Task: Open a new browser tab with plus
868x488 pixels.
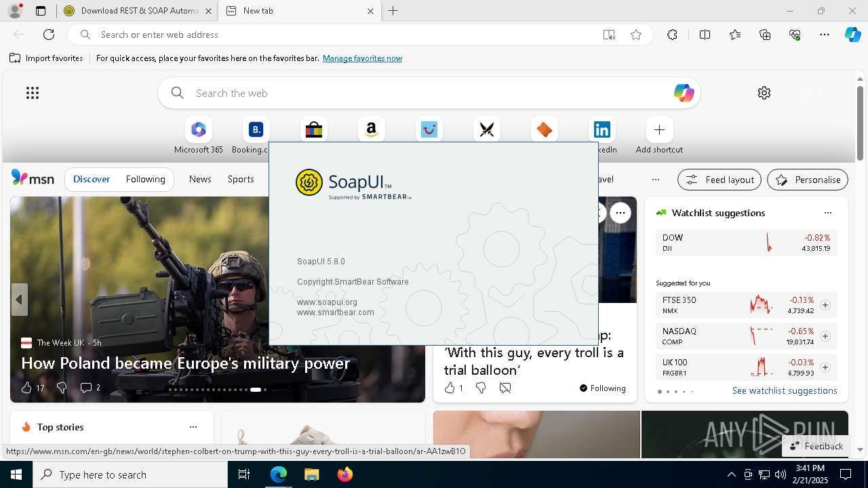Action: (x=393, y=11)
